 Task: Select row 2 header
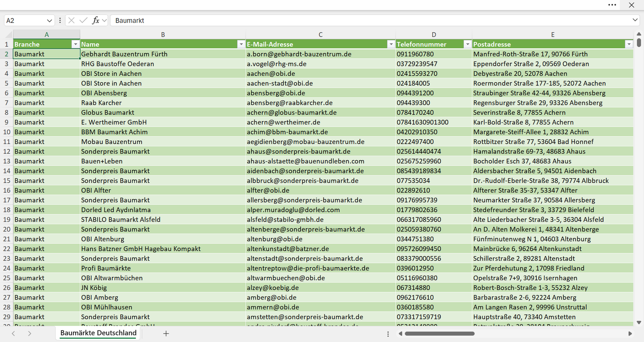[x=6, y=54]
